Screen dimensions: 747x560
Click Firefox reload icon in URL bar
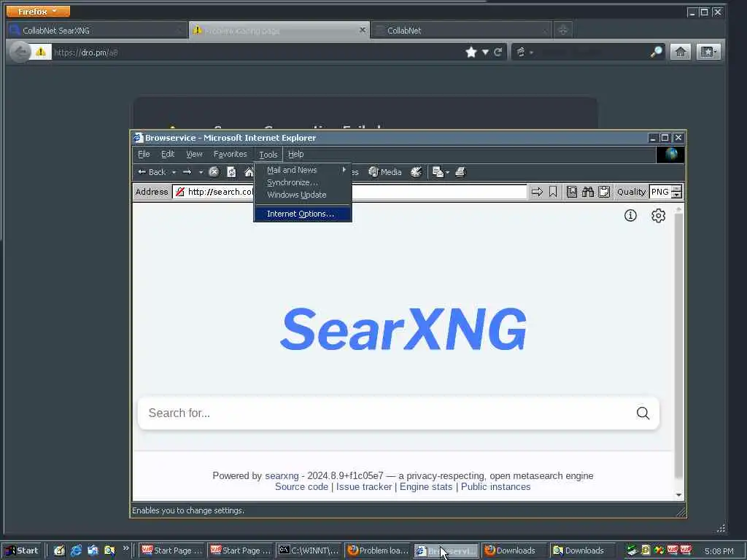[498, 52]
